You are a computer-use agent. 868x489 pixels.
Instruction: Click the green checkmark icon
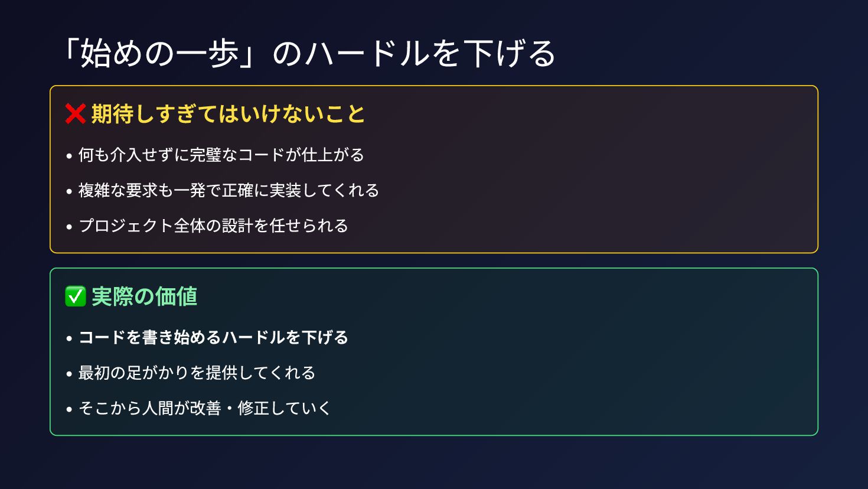[76, 296]
